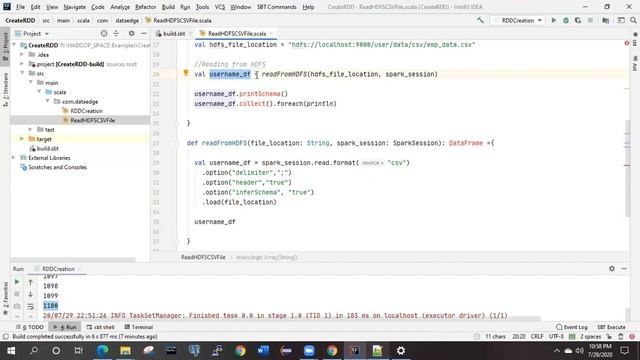Click the Run console horizontal scrollbar
The width and height of the screenshot is (640, 360).
click(292, 318)
